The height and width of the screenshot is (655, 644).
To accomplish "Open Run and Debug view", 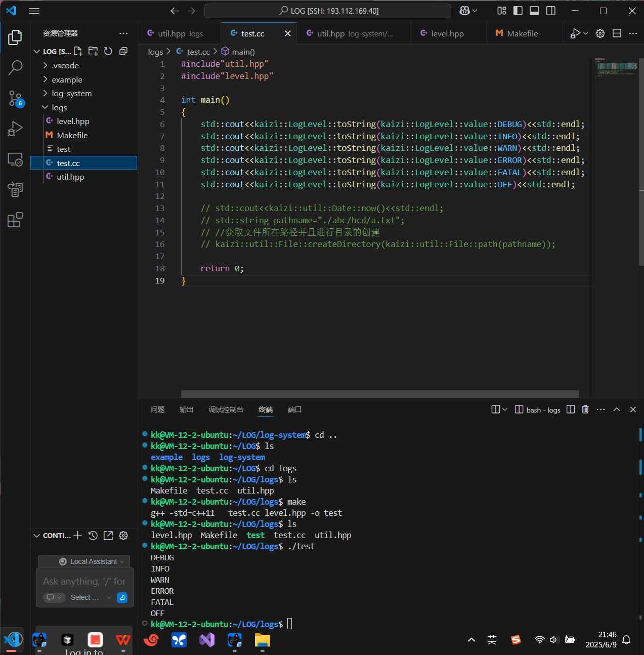I will (x=15, y=129).
